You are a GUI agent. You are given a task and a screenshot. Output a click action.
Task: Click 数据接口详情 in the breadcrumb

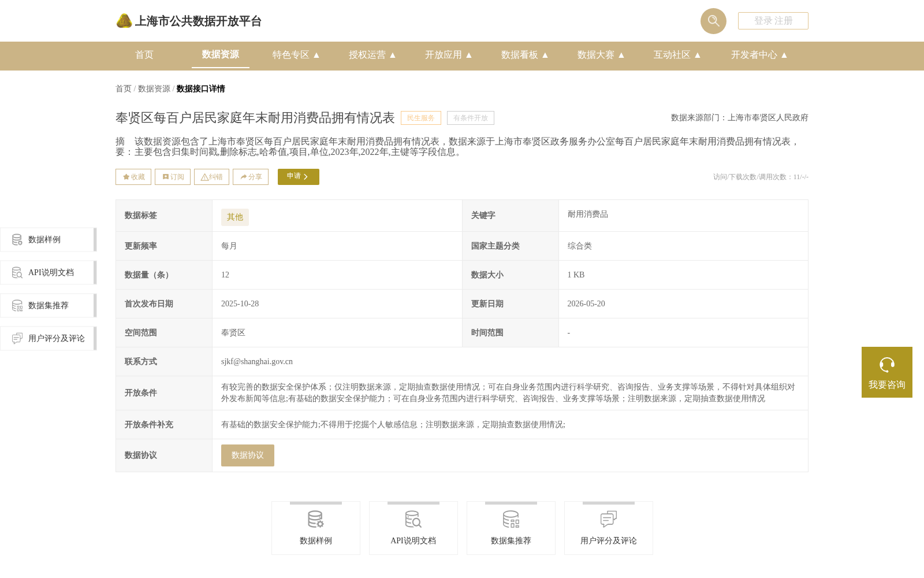coord(201,89)
